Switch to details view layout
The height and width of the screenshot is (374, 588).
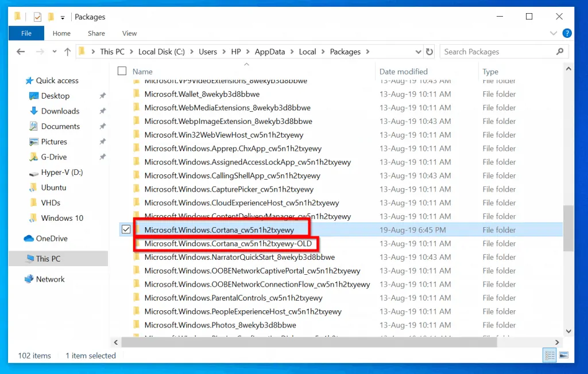tap(551, 356)
